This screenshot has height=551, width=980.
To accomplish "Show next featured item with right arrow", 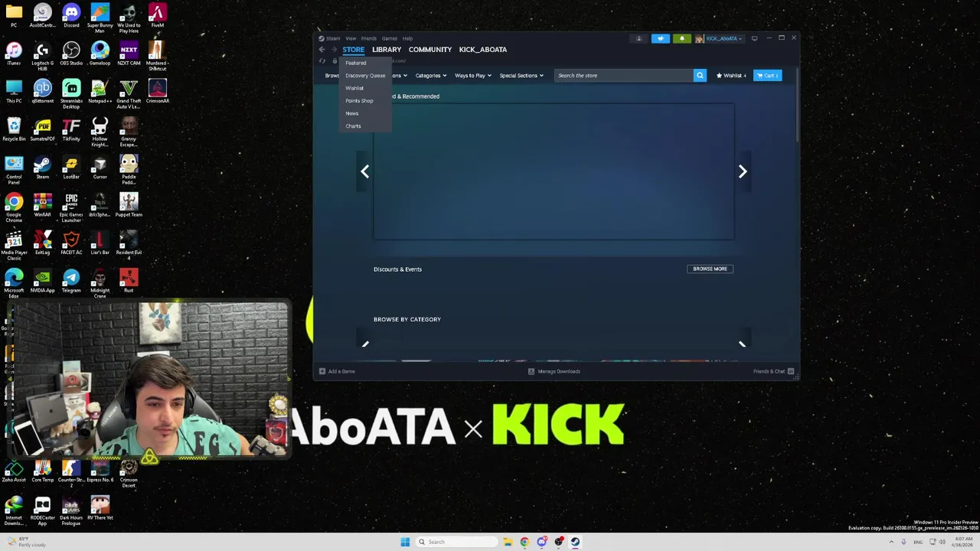I will point(742,171).
